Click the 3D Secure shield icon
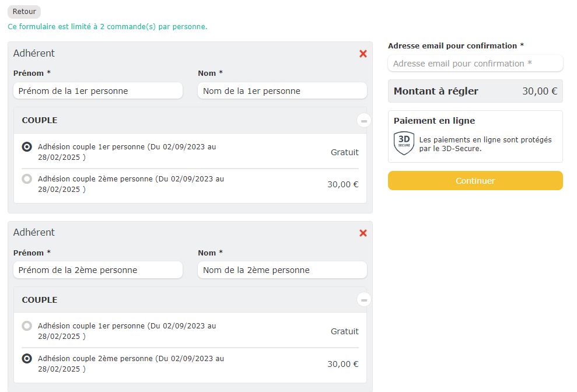 coord(404,143)
